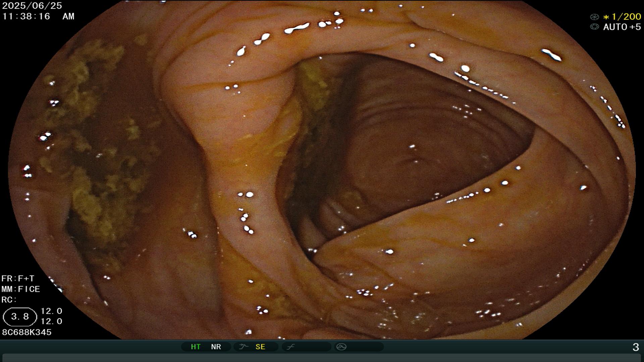
Task: Click the scope serial 8C688K345
Action: pyautogui.click(x=27, y=332)
